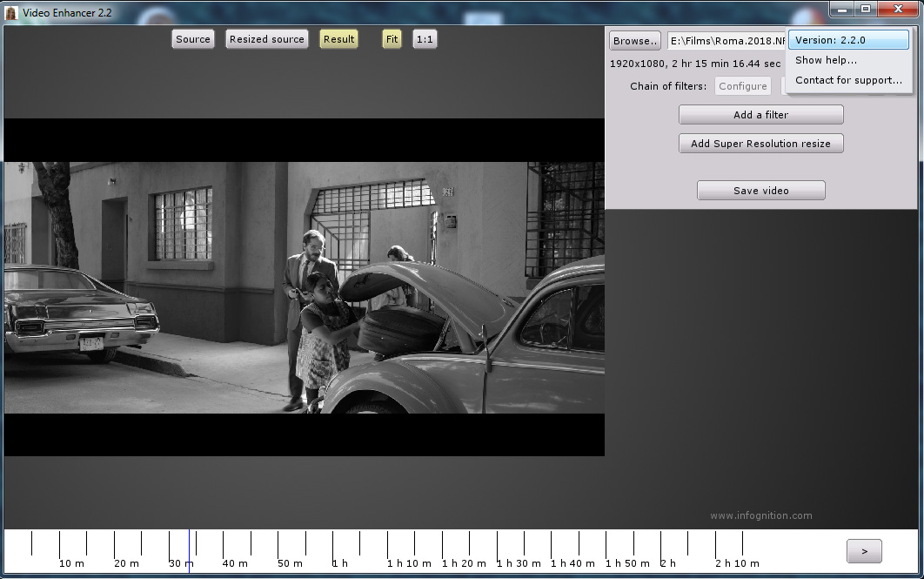This screenshot has height=579, width=924.
Task: Click the Add a filter button
Action: click(x=760, y=115)
